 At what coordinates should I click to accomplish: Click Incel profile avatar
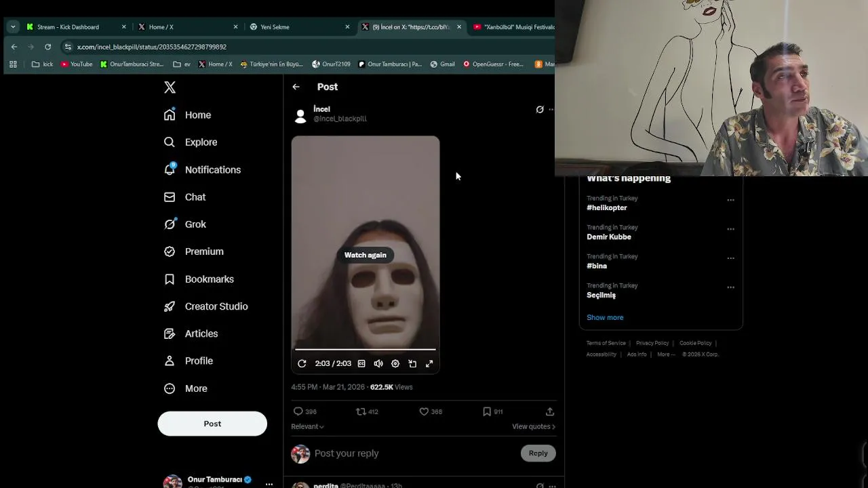click(x=300, y=116)
